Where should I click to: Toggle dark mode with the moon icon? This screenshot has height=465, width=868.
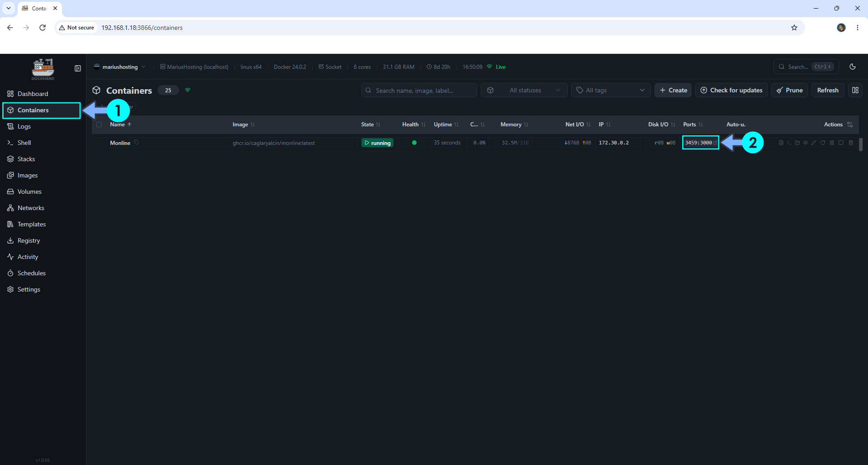click(x=853, y=67)
